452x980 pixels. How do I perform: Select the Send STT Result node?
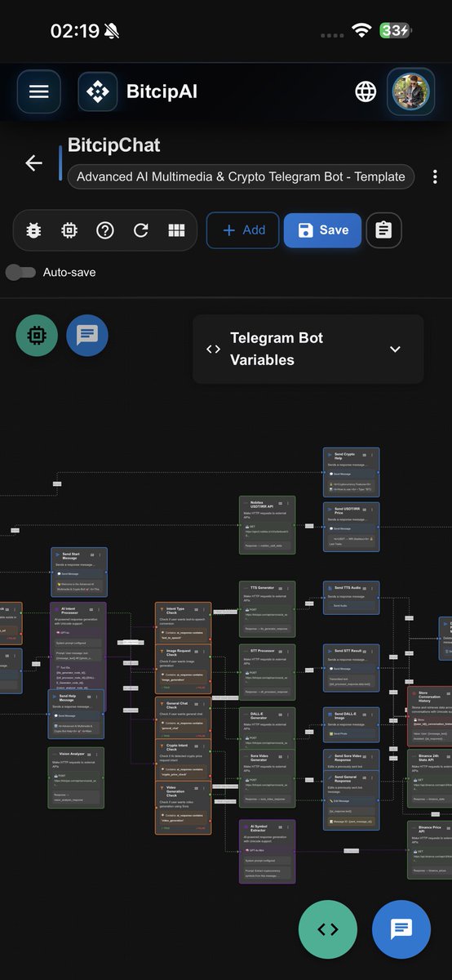point(351,667)
